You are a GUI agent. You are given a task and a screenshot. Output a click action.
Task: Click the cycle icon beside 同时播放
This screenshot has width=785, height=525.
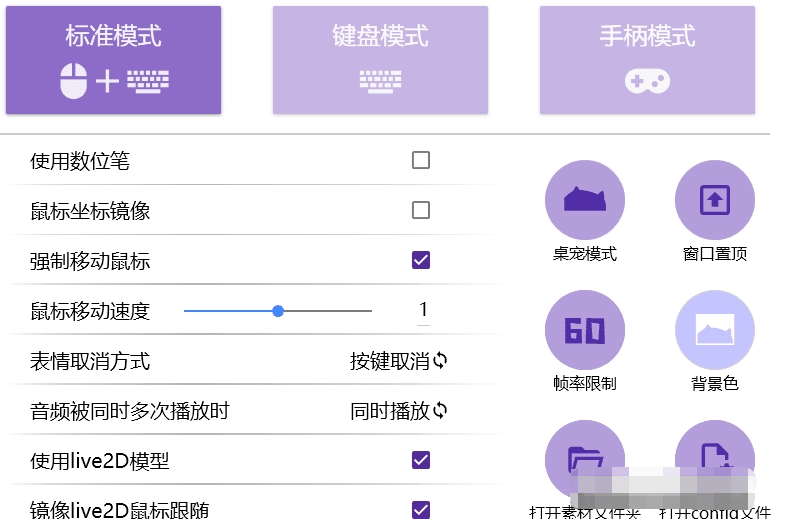(x=440, y=411)
